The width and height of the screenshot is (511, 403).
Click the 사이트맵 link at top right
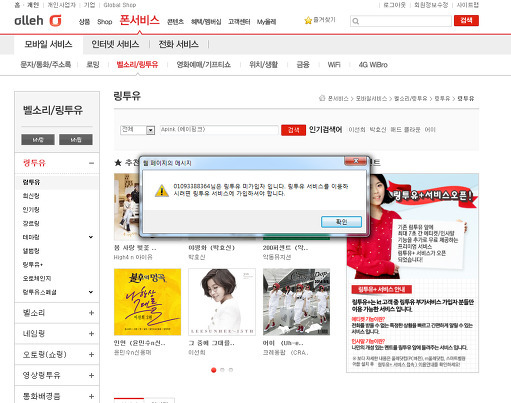468,5
